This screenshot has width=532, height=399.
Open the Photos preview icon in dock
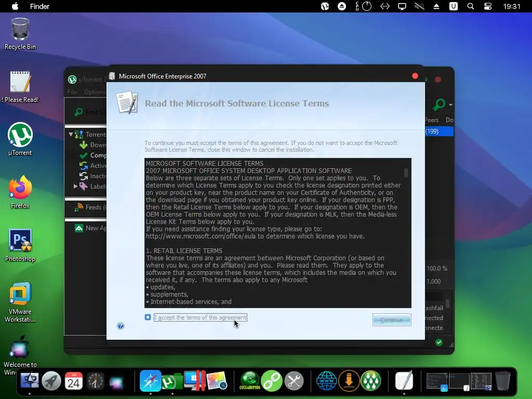tap(217, 381)
